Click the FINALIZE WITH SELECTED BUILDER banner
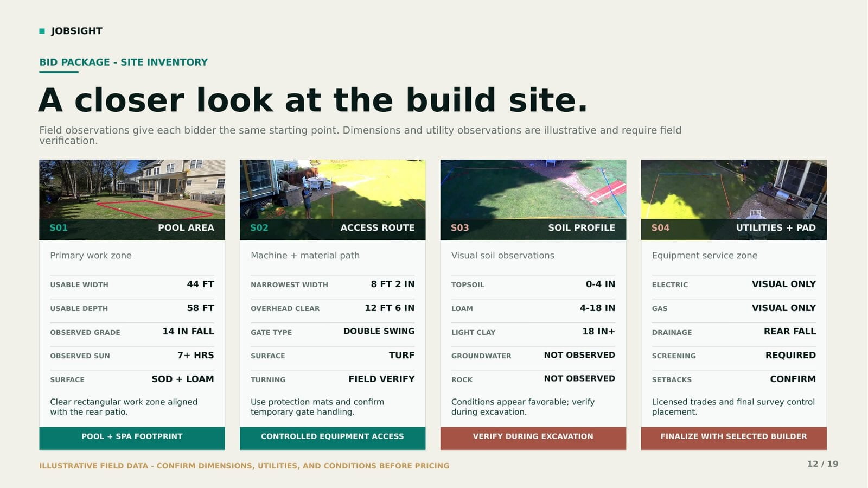 734,438
